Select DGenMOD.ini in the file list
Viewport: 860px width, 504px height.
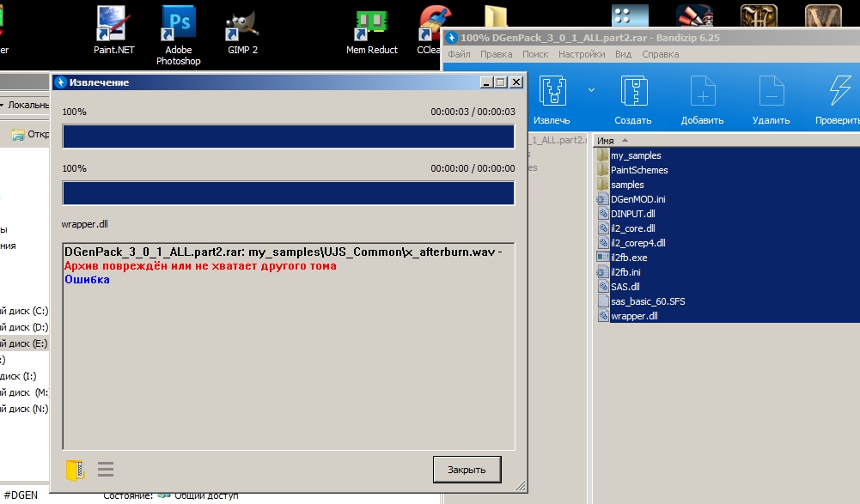click(637, 199)
